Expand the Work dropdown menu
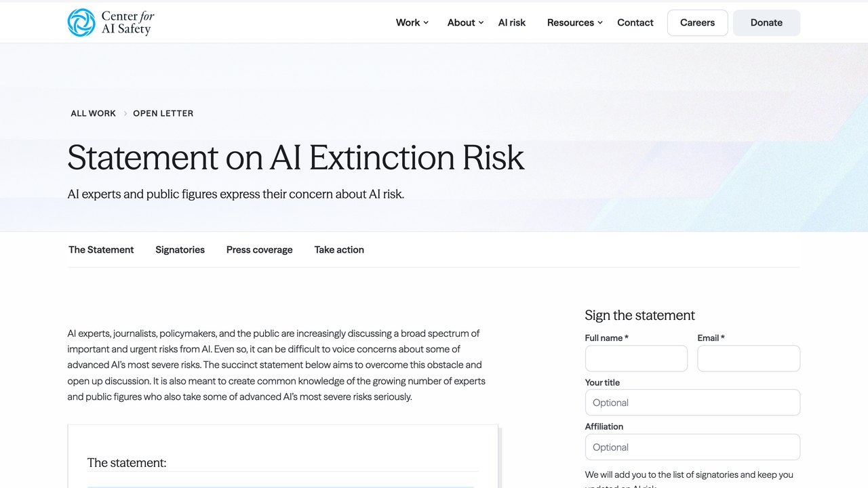Screen dimensions: 868x488 coord(412,22)
